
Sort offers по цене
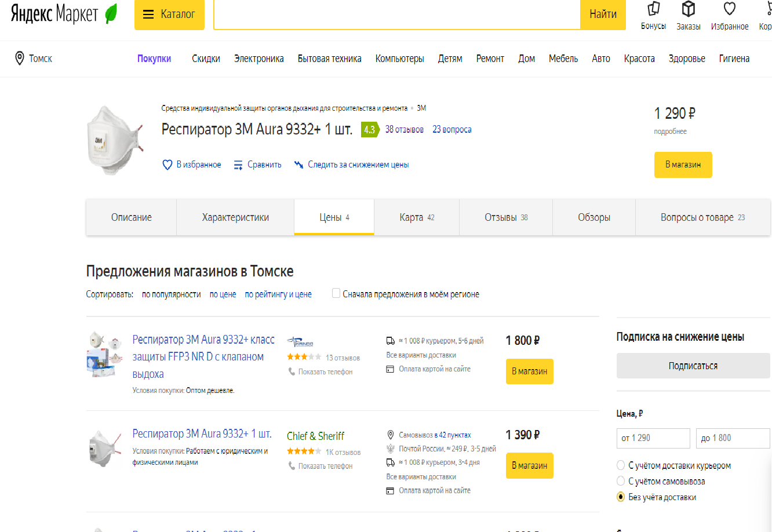click(223, 294)
